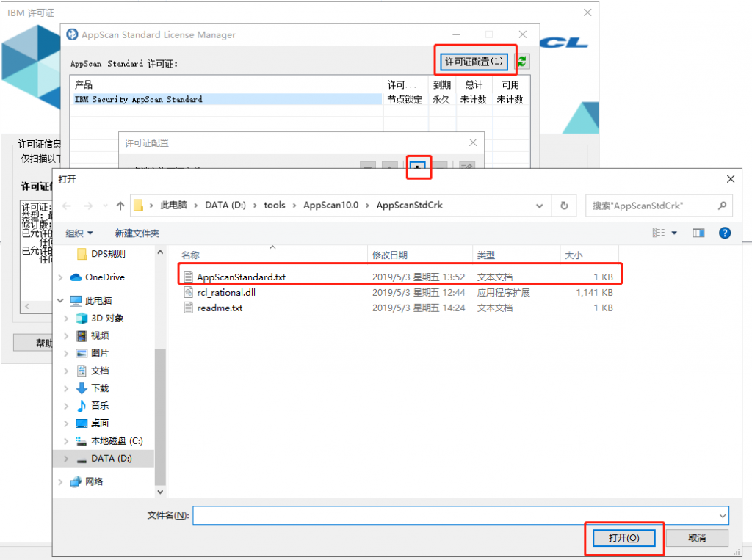Click rcl_rational.dll file icon
Screen dimensions: 752x560
189,292
